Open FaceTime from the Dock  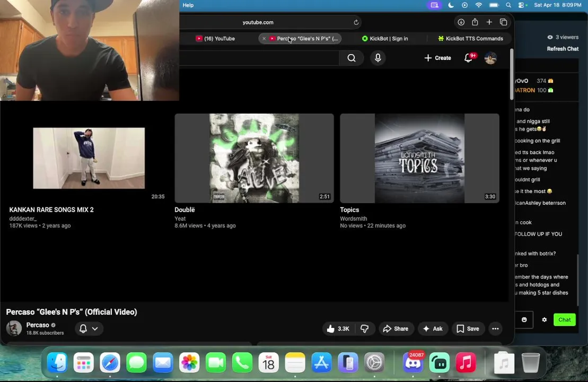pos(216,362)
